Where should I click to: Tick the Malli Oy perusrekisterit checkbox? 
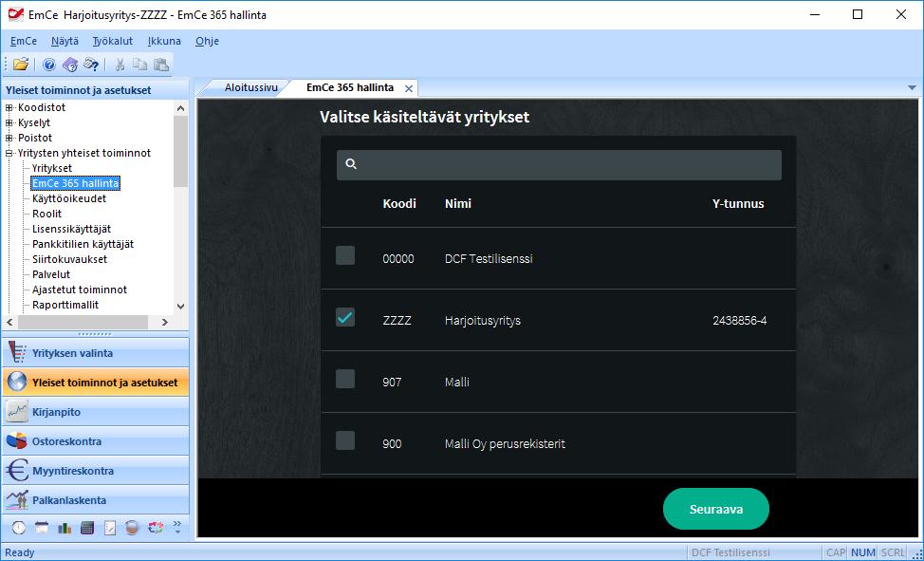point(345,440)
